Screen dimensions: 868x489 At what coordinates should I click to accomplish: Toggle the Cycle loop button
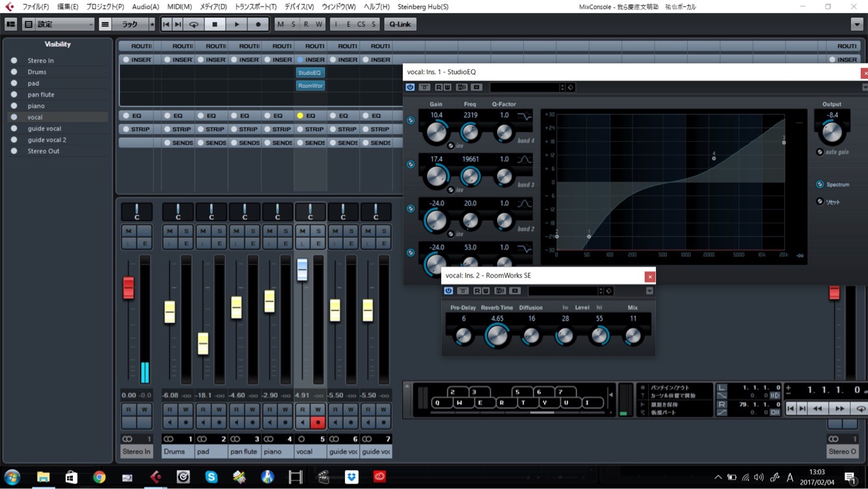click(193, 24)
